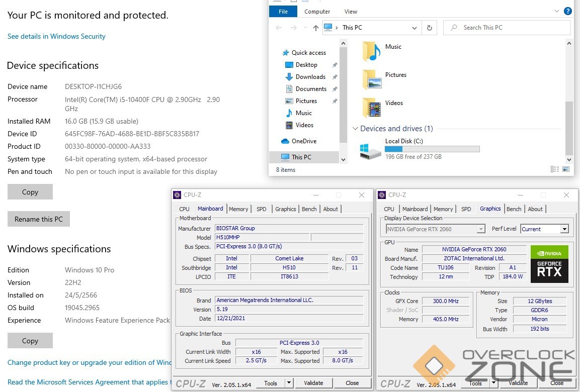Click the NVIDIA GeForce RTX logo
Image resolution: width=580 pixels, height=392 pixels.
tap(549, 264)
